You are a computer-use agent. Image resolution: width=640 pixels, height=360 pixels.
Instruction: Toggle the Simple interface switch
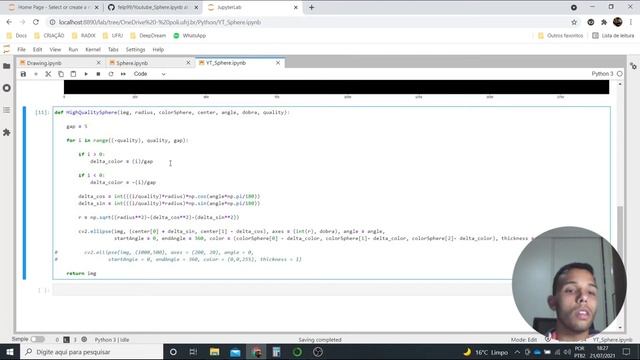(x=37, y=339)
